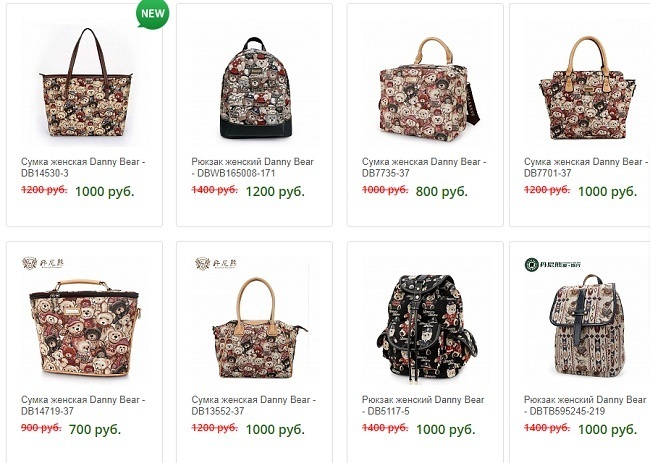The width and height of the screenshot is (650, 463).
Task: Open the DBWB165008-171 backpack image
Action: tap(253, 90)
